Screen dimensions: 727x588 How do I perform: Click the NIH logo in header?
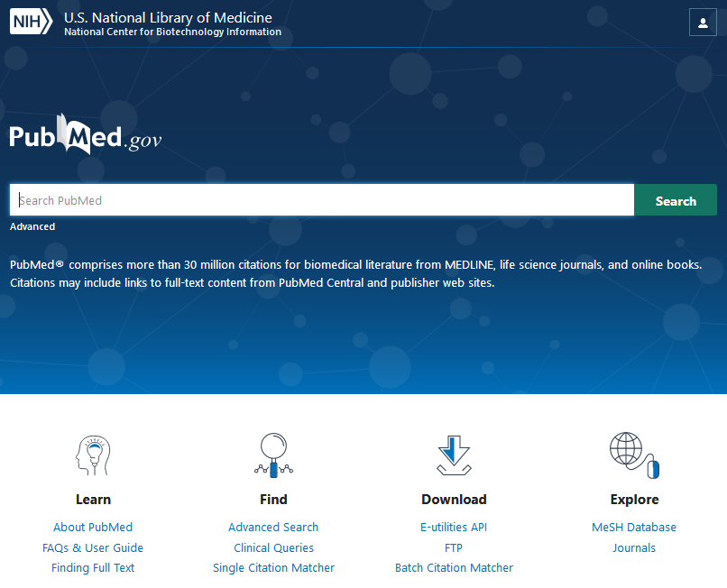point(32,22)
